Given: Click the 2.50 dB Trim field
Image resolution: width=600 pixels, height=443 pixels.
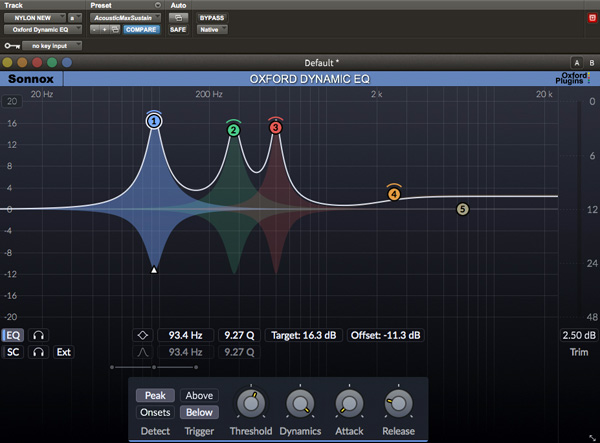Looking at the screenshot, I should tap(579, 336).
